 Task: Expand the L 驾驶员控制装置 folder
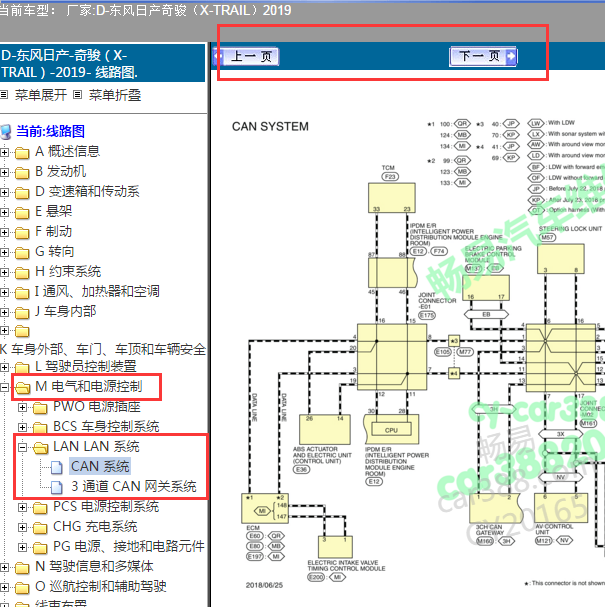click(x=4, y=367)
